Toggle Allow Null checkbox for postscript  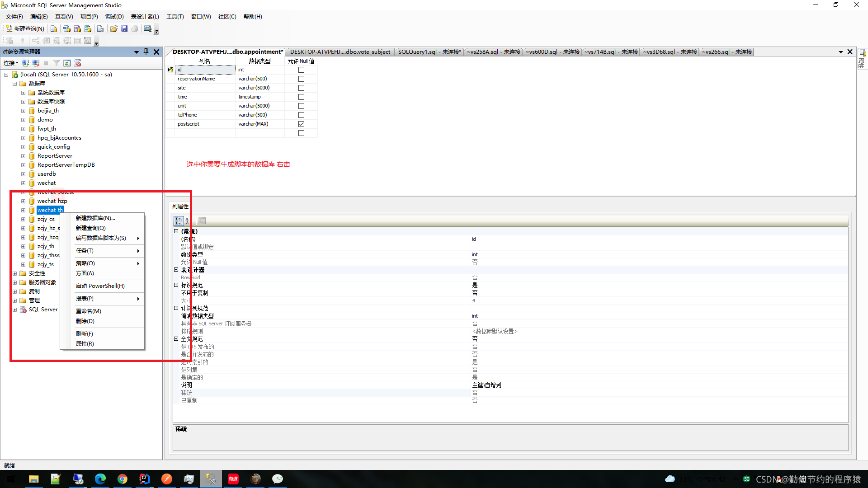pyautogui.click(x=301, y=124)
